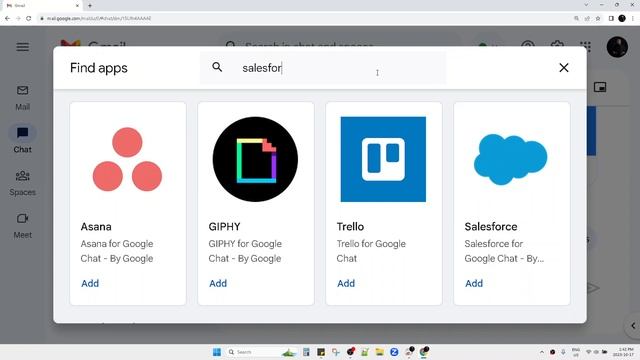Open the Asana logo thumbnail
Image resolution: width=640 pixels, height=360 pixels.
[x=127, y=159]
